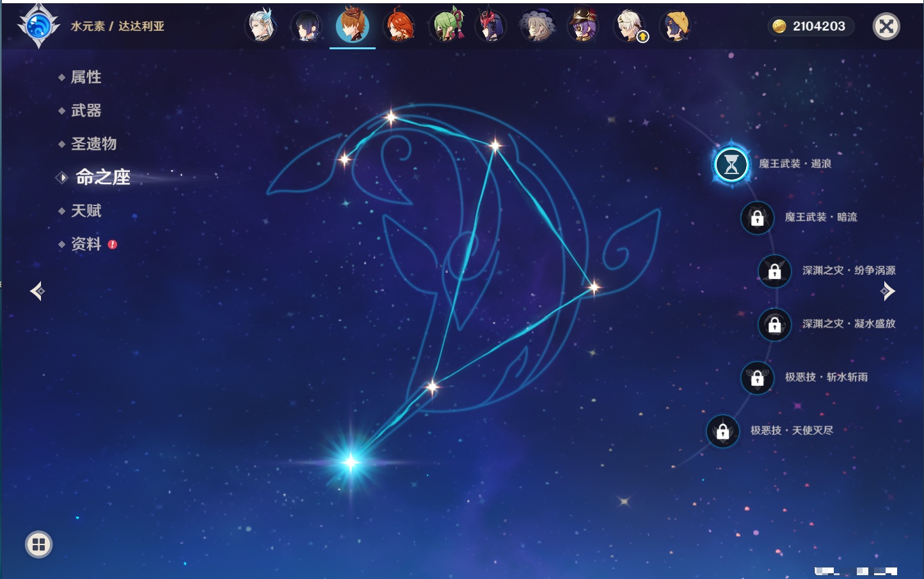
Task: Select the avatar with yellow upgrade arrow
Action: pyautogui.click(x=630, y=26)
